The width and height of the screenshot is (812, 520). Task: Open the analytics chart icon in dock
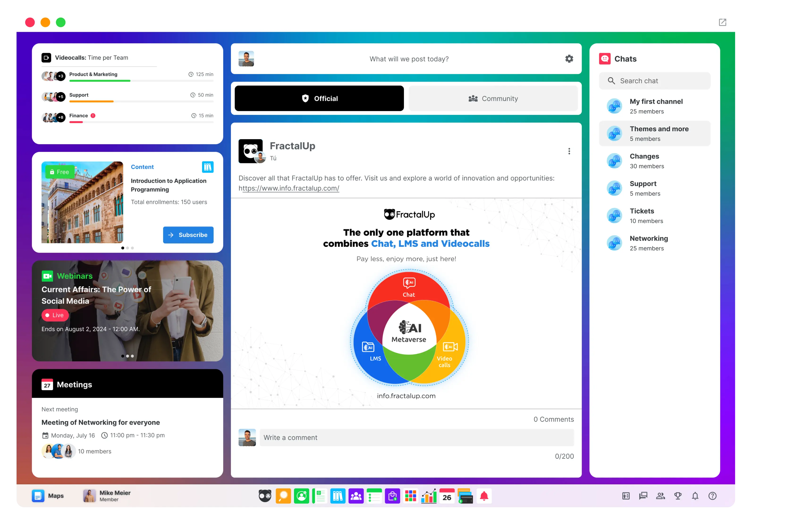[429, 496]
